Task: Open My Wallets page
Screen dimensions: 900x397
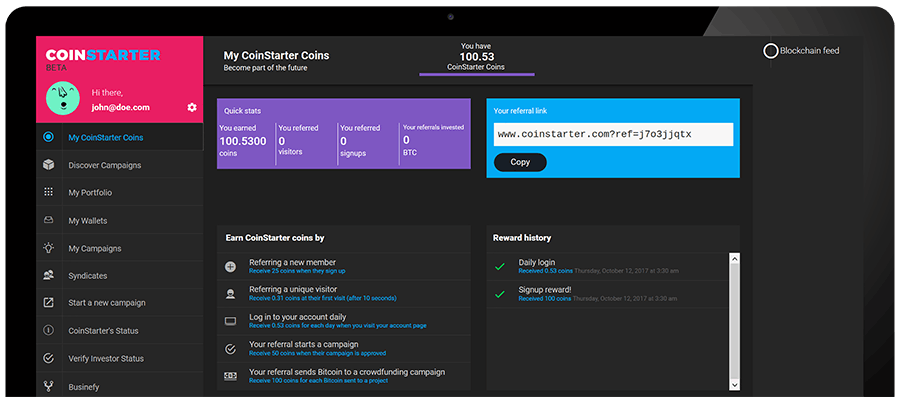Action: point(119,220)
